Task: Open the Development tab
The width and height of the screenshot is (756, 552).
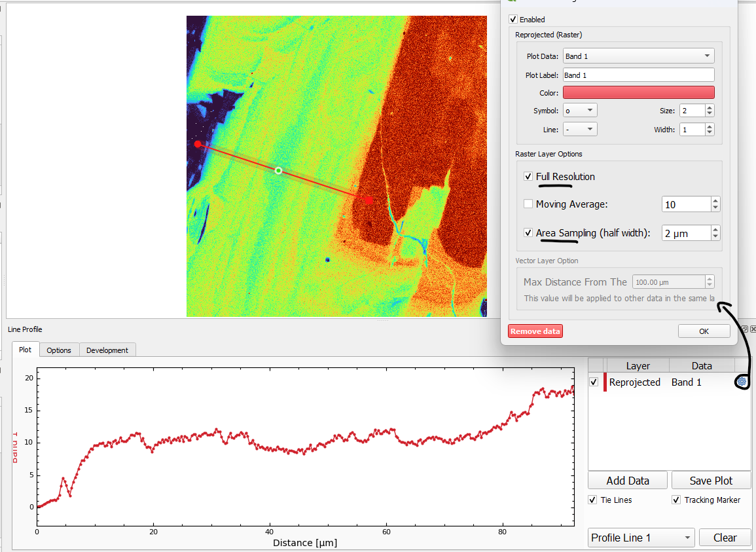Action: coord(107,350)
